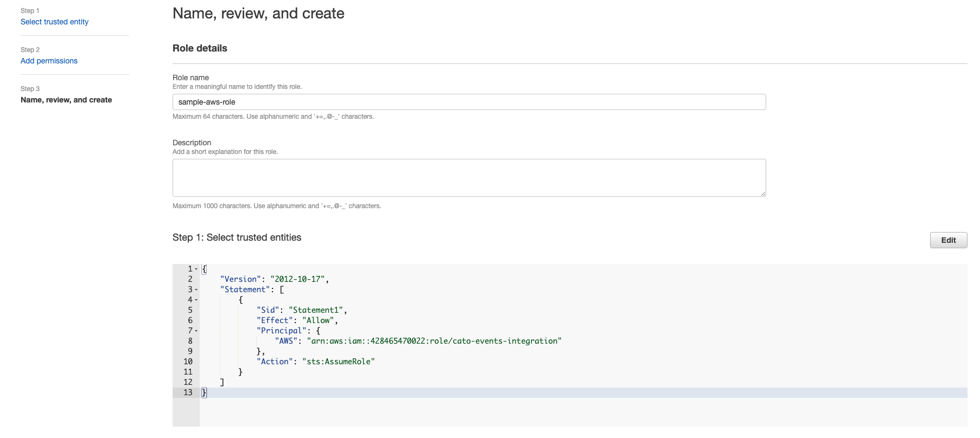Click the "Statement1" Sid value
The image size is (980, 438).
pos(316,310)
